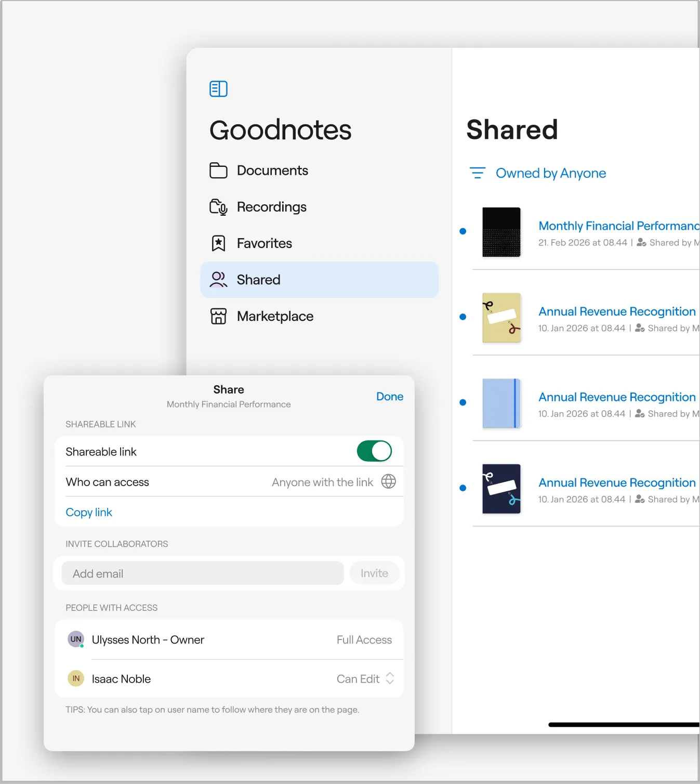Click the Shared people icon in sidebar
The width and height of the screenshot is (700, 784).
click(218, 280)
